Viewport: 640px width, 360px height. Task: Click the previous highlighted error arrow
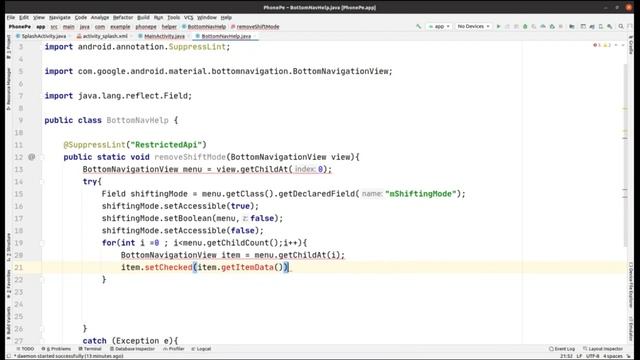[x=616, y=45]
